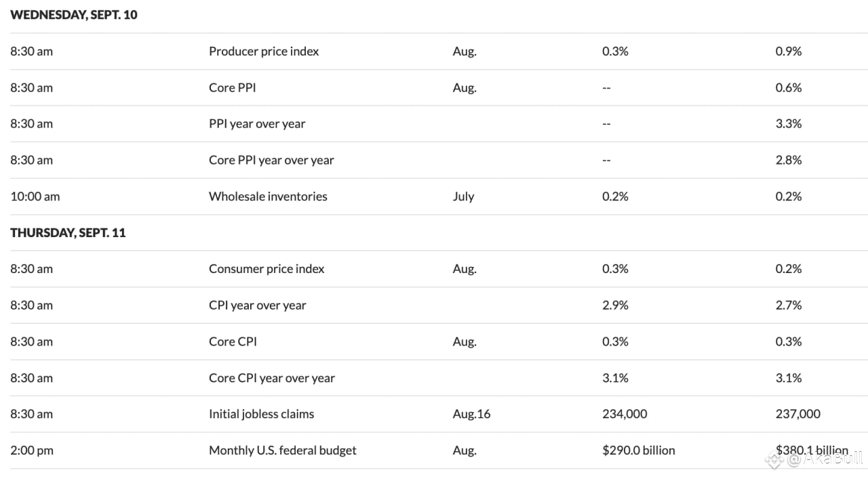Screen dimensions: 868x477
Task: Select the Thursday, Sept. 11 heading
Action: pos(68,233)
